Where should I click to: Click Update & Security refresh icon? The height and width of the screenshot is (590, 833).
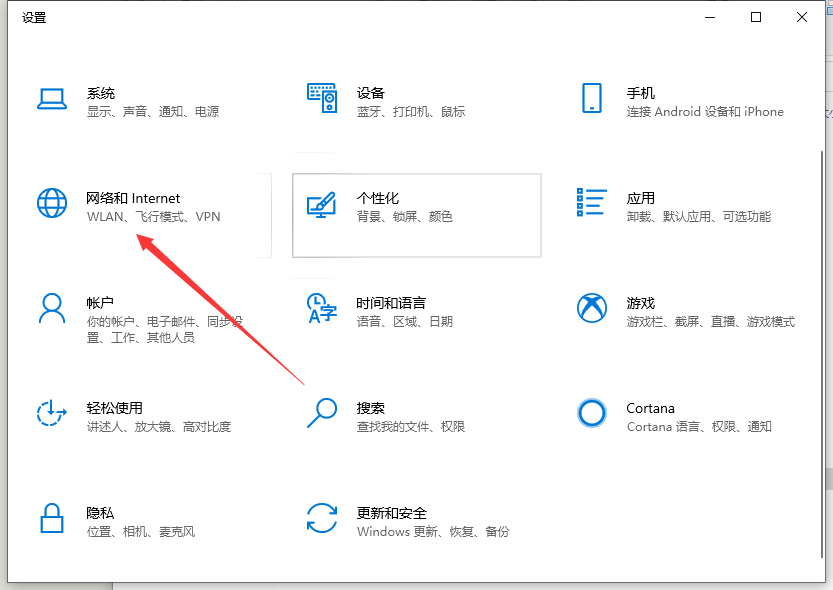321,518
